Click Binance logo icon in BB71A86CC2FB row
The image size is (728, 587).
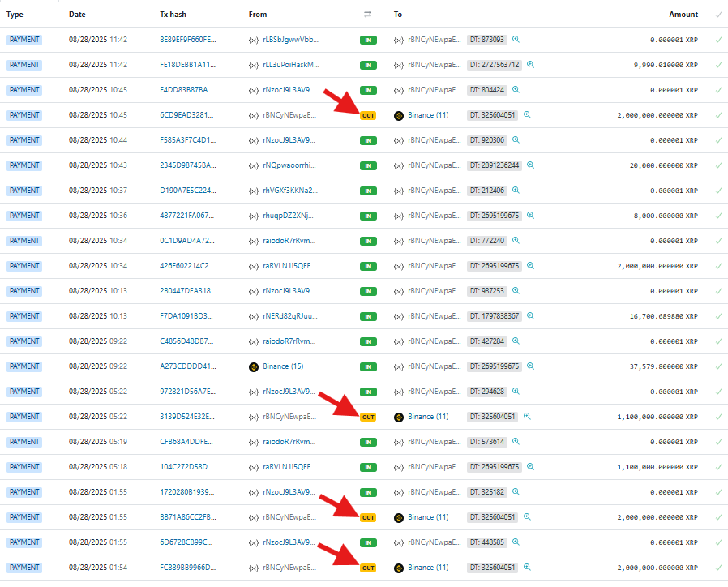[399, 517]
